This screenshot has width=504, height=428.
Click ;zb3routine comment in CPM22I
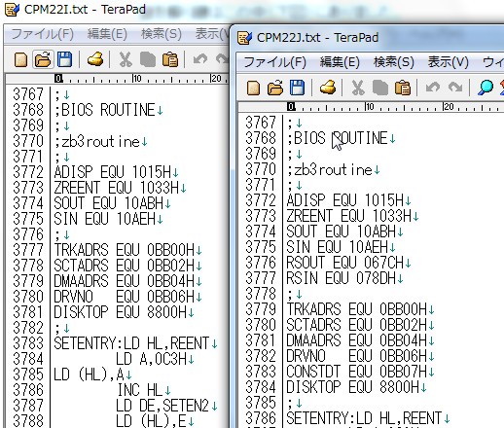click(x=97, y=141)
